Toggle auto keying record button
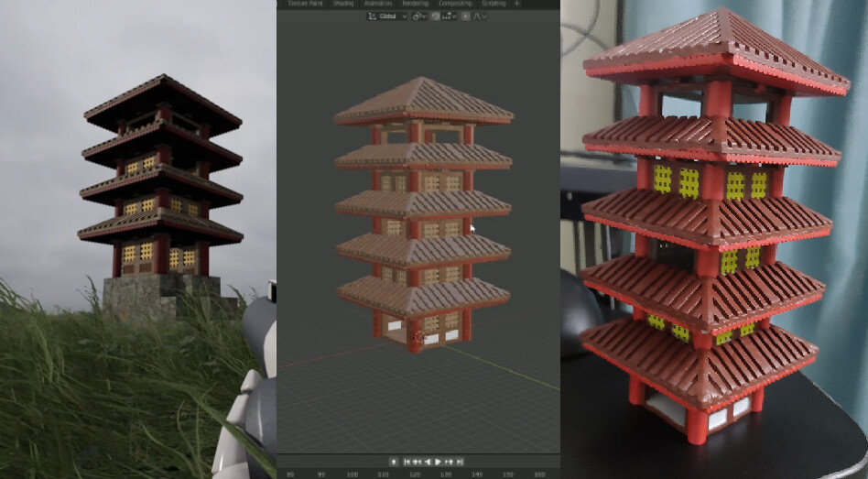The height and width of the screenshot is (479, 868). (393, 462)
